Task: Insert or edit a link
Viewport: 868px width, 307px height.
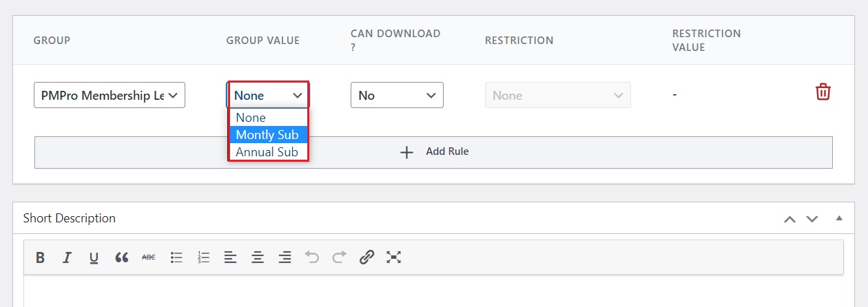Action: pos(366,257)
